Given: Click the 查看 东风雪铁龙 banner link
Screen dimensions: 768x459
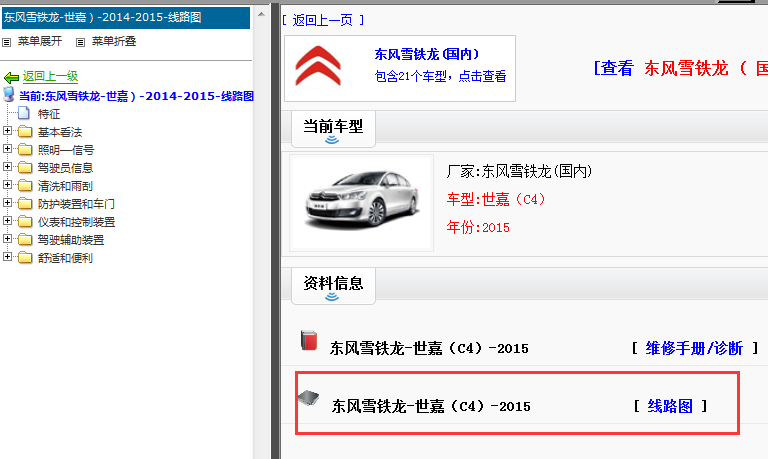Looking at the screenshot, I should coord(680,69).
